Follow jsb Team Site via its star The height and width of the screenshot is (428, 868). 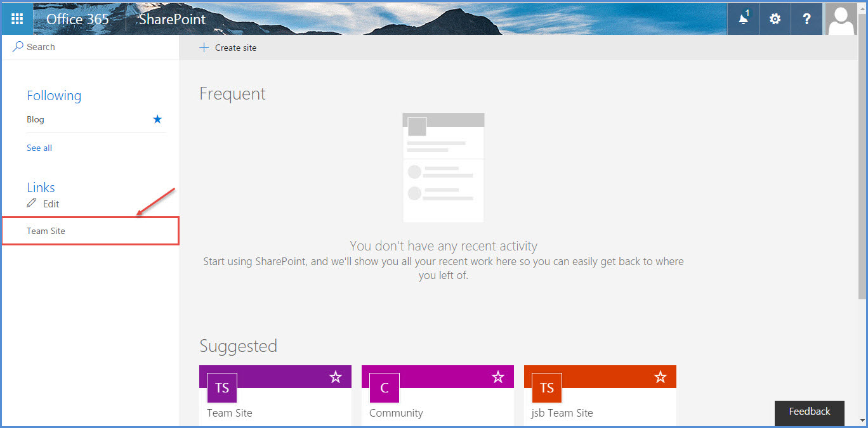(x=661, y=377)
